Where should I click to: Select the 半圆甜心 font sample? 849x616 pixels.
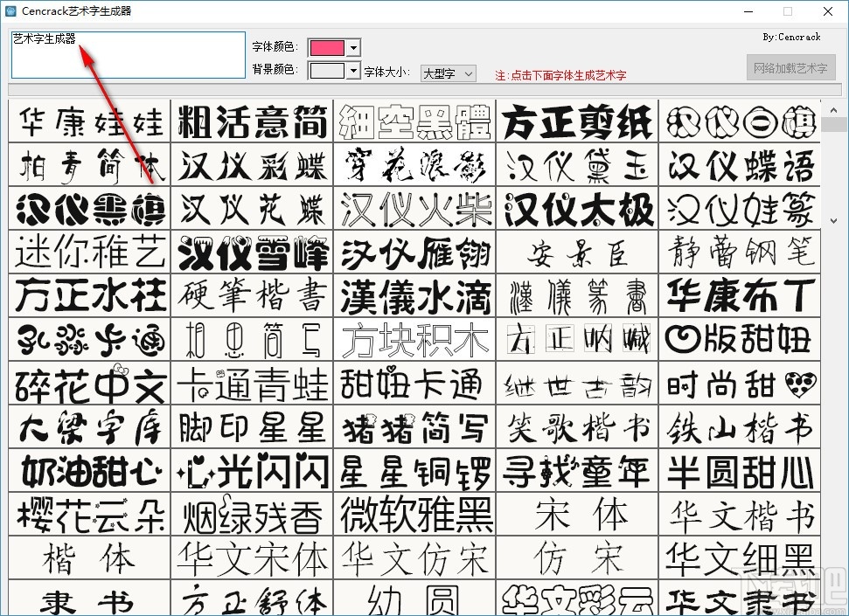click(x=740, y=471)
